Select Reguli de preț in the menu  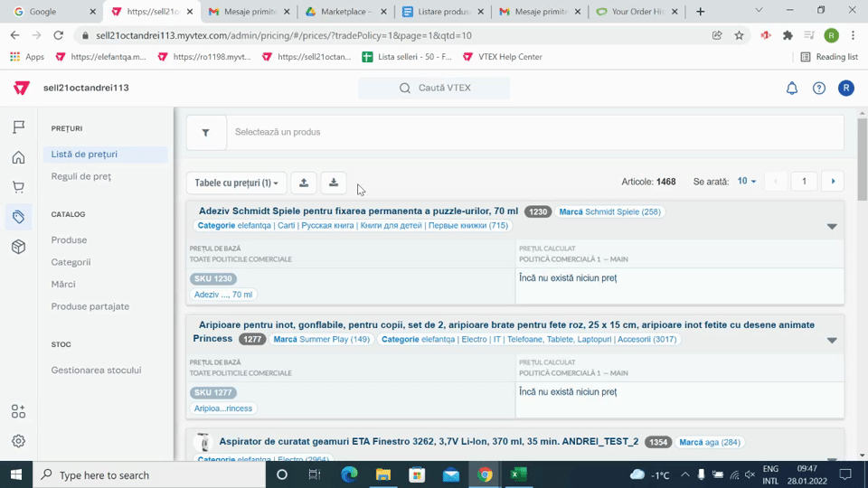point(81,176)
